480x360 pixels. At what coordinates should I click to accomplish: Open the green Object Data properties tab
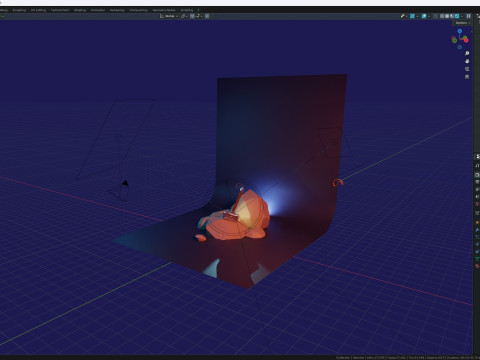[x=477, y=259]
